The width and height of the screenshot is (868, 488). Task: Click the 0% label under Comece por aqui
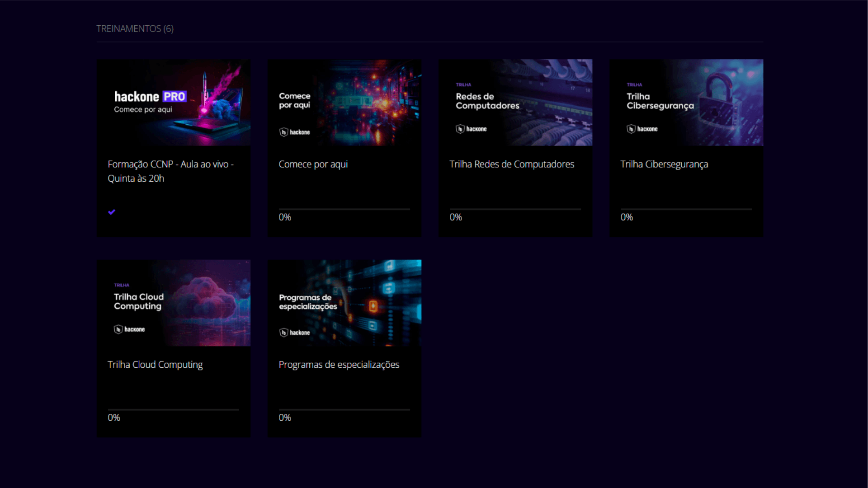tap(285, 217)
